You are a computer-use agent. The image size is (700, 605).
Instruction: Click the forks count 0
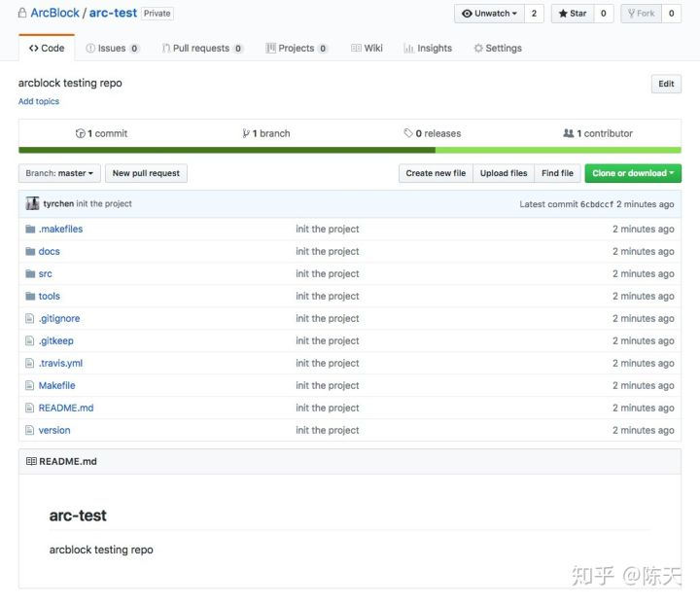(x=671, y=14)
